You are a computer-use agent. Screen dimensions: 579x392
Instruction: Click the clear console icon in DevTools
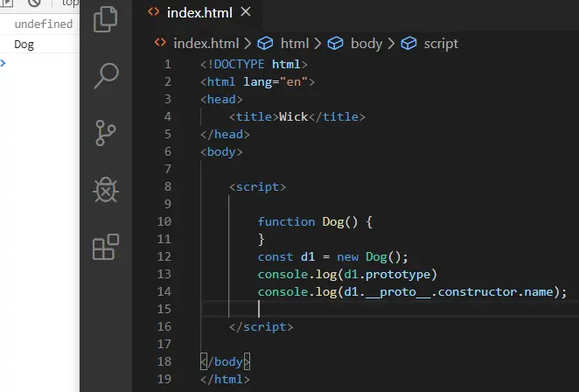(x=34, y=3)
